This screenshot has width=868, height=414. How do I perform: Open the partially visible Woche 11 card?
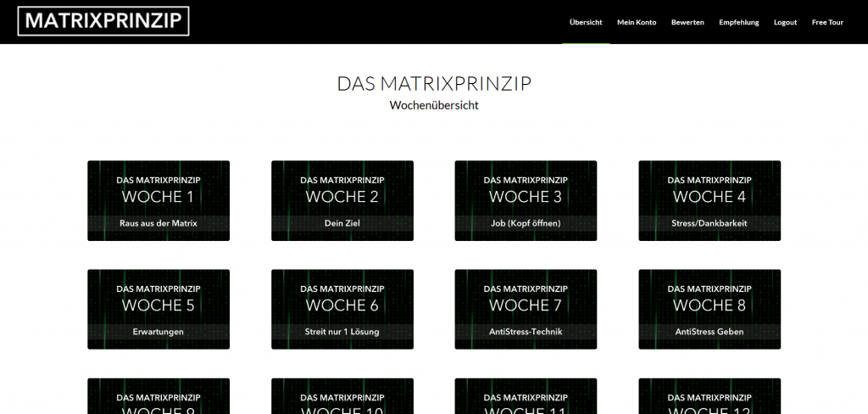(x=526, y=396)
